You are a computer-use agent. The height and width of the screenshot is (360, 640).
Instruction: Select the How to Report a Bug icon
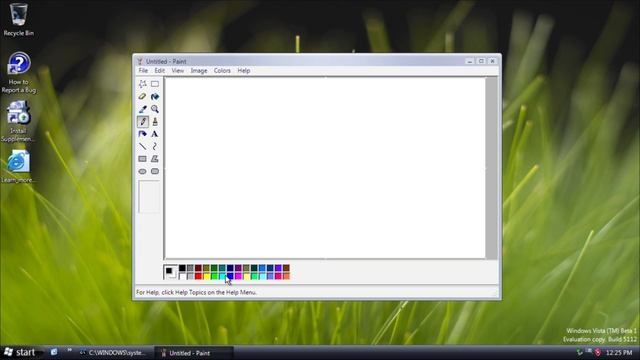click(18, 73)
